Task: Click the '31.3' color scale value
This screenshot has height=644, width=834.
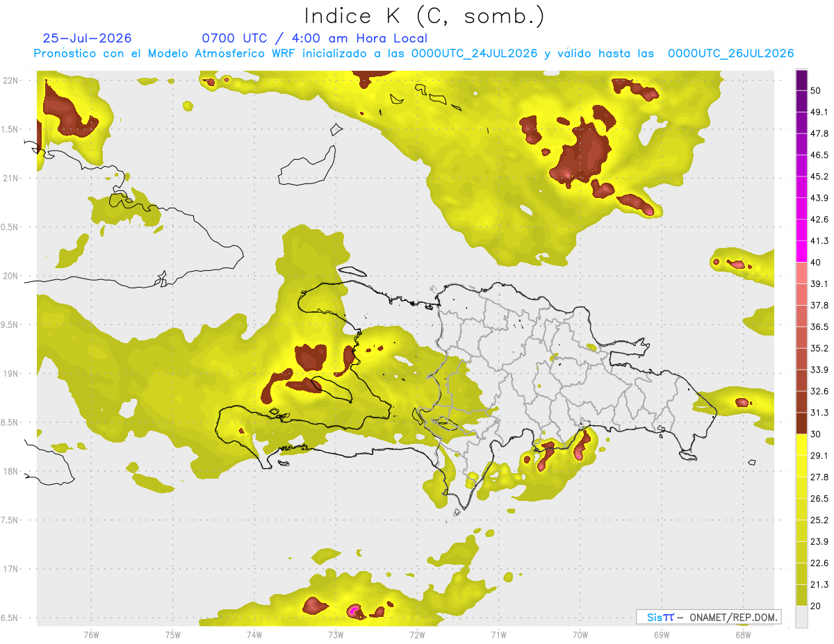Action: (x=819, y=413)
